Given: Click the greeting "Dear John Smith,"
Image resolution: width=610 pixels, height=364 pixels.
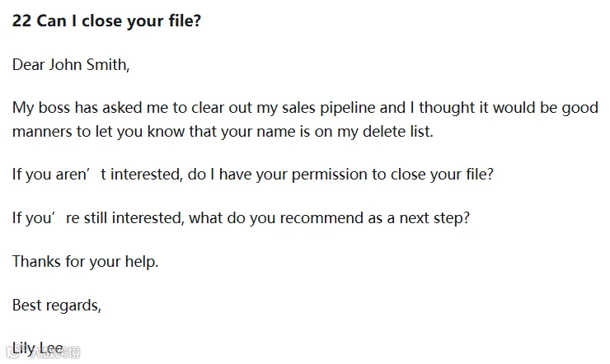Looking at the screenshot, I should [x=71, y=64].
